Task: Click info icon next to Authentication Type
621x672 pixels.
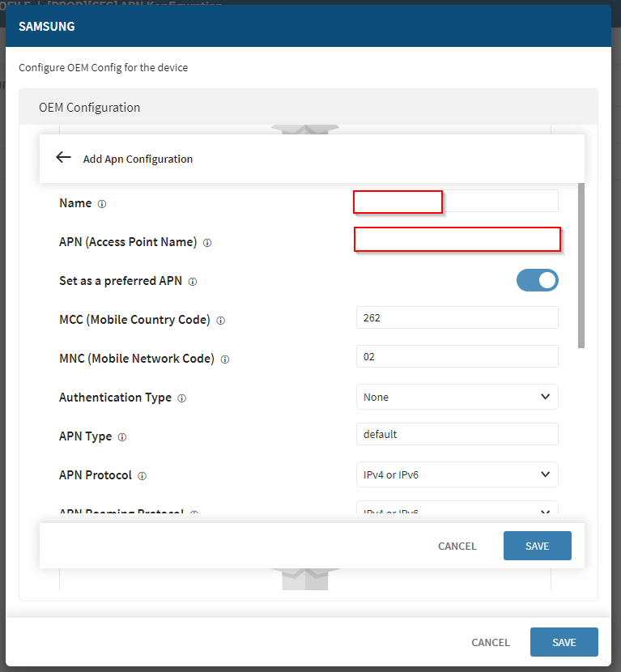Action: coord(181,398)
